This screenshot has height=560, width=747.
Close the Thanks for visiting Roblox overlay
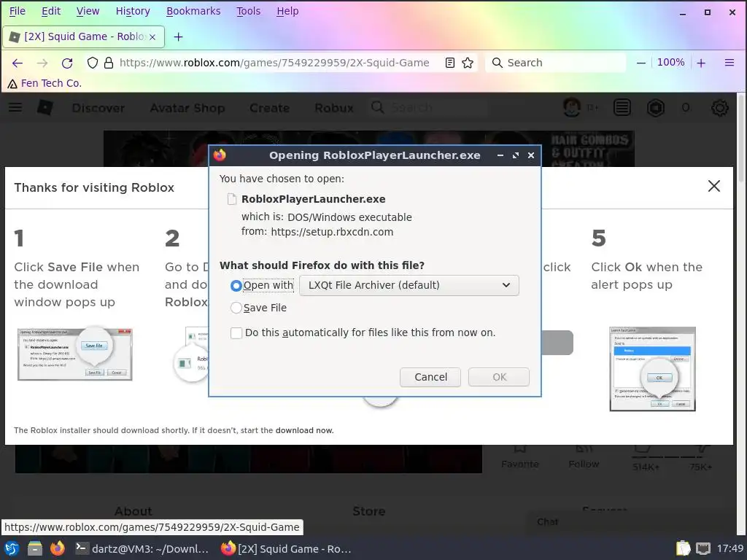click(713, 186)
